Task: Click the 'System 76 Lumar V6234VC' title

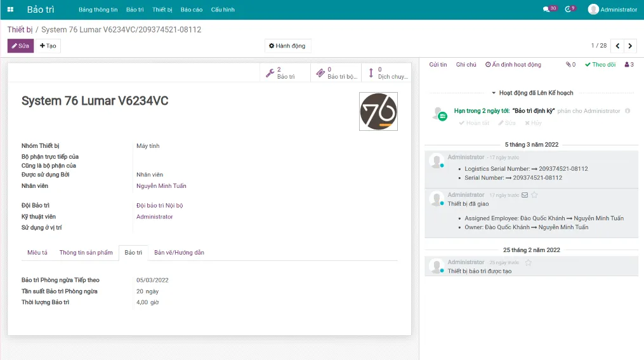Action: pyautogui.click(x=95, y=101)
